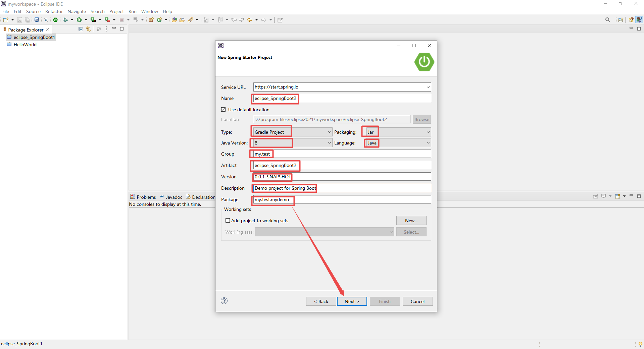The width and height of the screenshot is (644, 349).
Task: Click the Pin Editor toolbar icon
Action: pos(280,20)
